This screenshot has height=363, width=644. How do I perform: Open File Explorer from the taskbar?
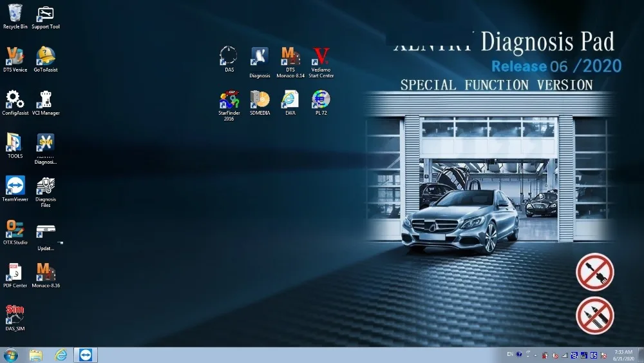tap(35, 355)
